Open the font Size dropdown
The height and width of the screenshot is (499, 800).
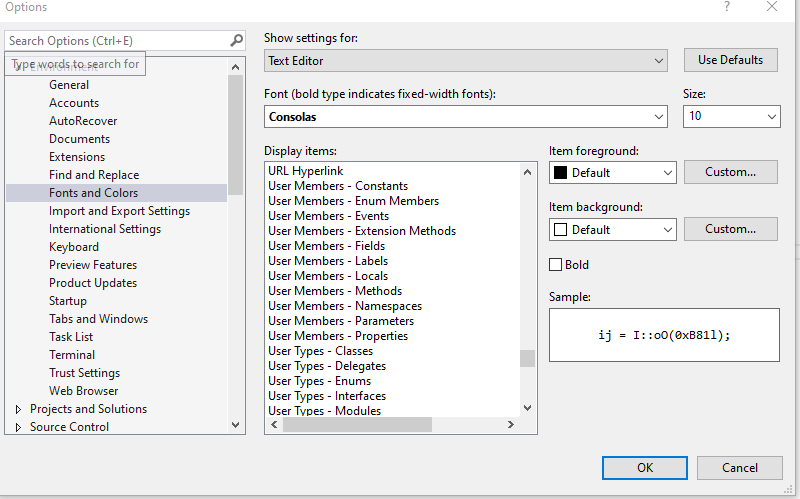(731, 116)
